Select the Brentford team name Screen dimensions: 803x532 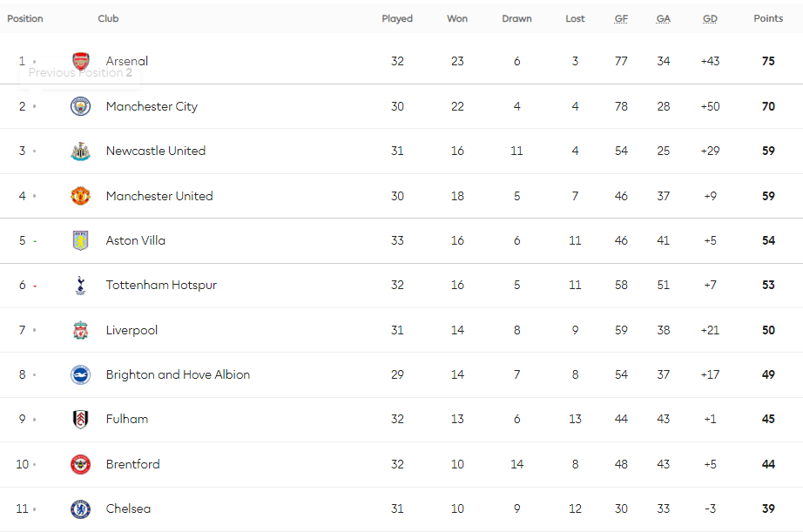tap(132, 464)
